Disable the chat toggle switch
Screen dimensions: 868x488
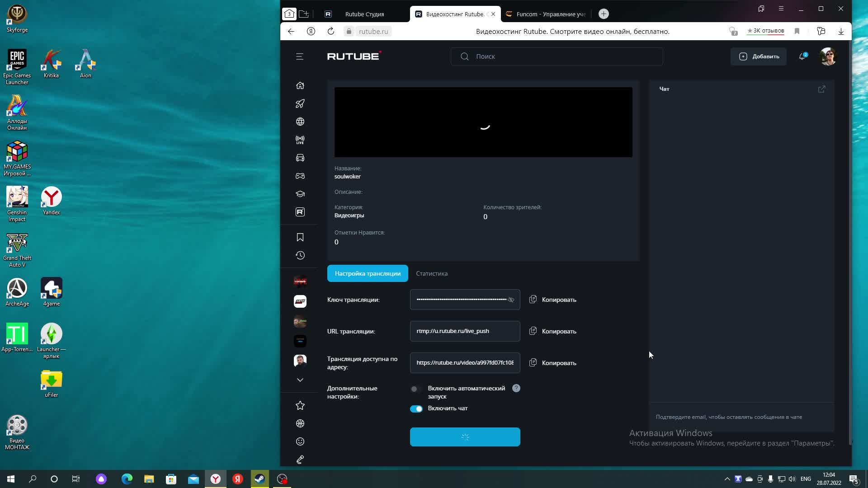coord(416,409)
